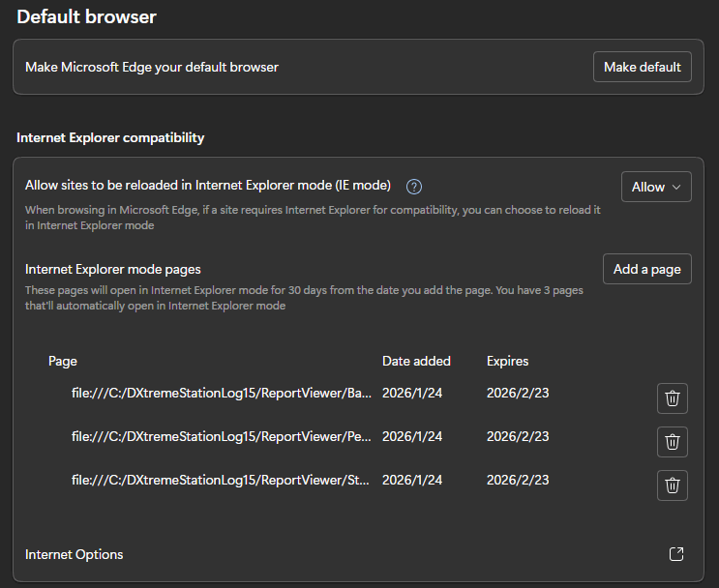Viewport: 719px width, 588px height.
Task: Click the Expires column header
Action: [x=507, y=361]
